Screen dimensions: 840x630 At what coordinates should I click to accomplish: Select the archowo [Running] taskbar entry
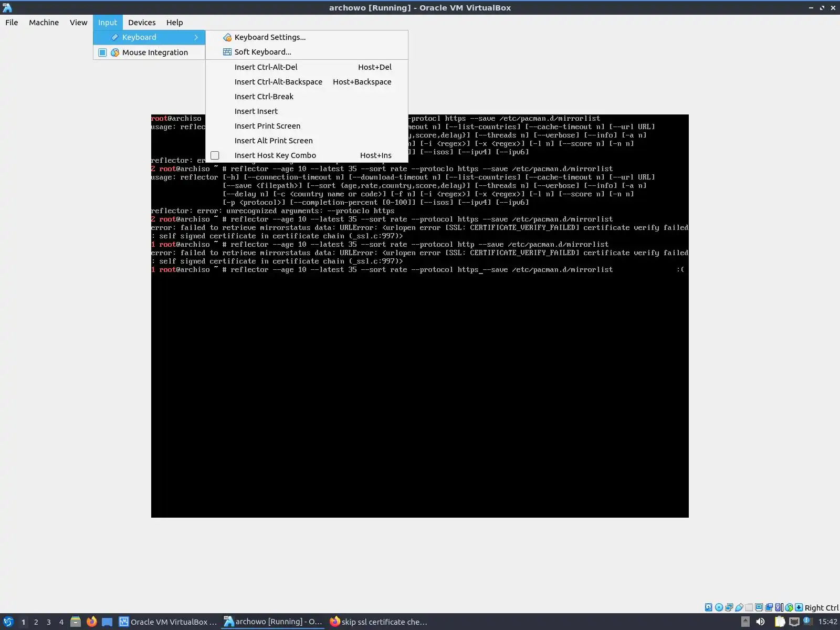pyautogui.click(x=273, y=622)
